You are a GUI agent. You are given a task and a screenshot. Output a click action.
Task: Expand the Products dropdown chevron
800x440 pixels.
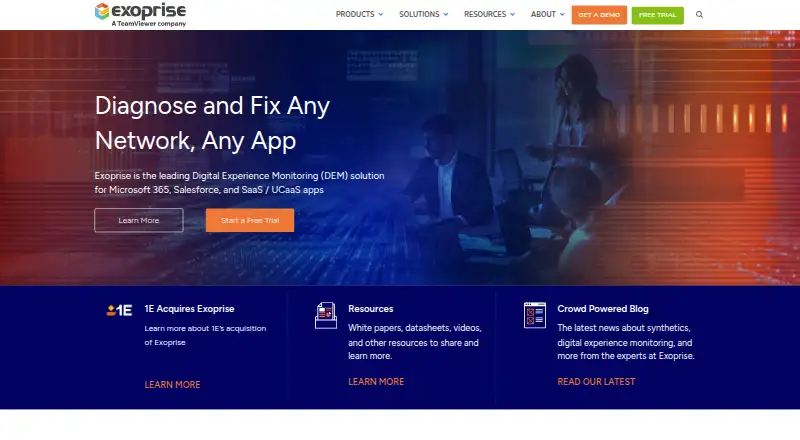pyautogui.click(x=381, y=15)
